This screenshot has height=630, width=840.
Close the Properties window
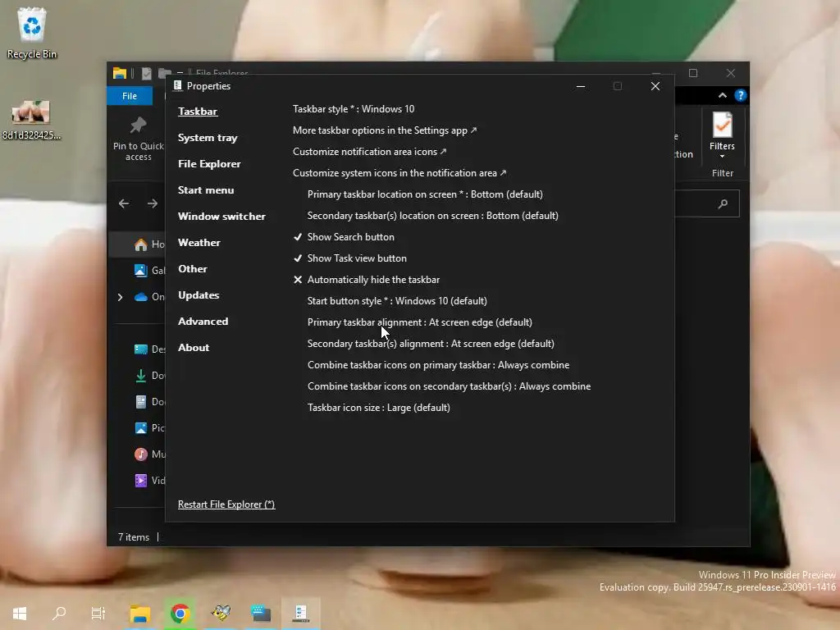(655, 86)
